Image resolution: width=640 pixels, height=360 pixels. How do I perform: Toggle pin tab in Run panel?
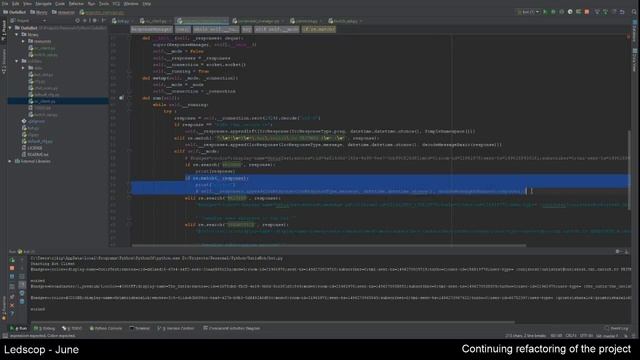pyautogui.click(x=12, y=297)
